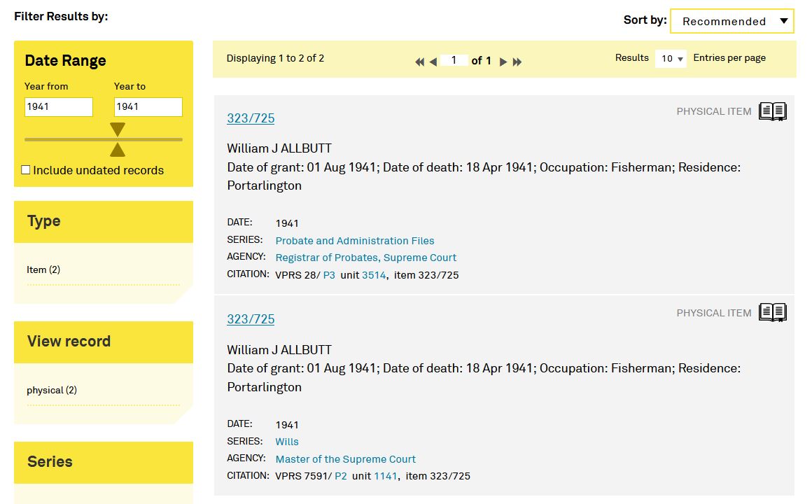Screen dimensions: 812x504
Task: Go to previous results page
Action: tap(433, 62)
